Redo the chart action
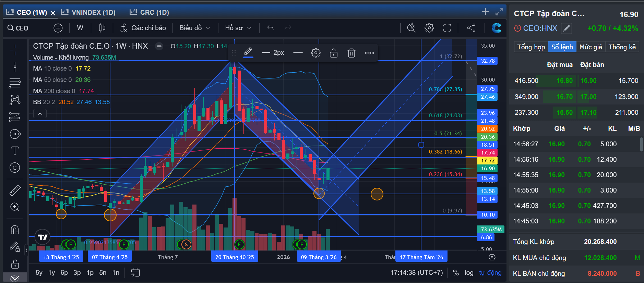The height and width of the screenshot is (283, 644). click(x=288, y=28)
